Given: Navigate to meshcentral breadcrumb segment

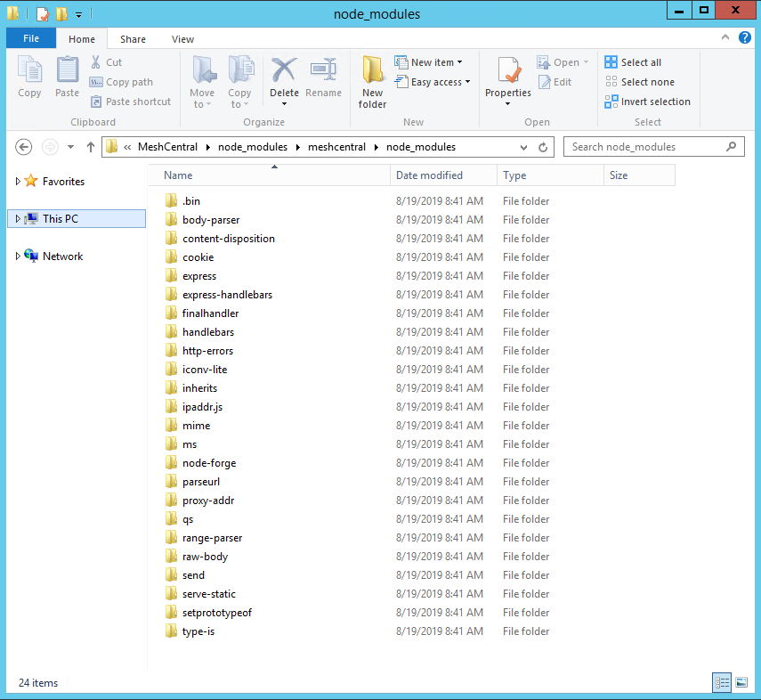Looking at the screenshot, I should 336,147.
